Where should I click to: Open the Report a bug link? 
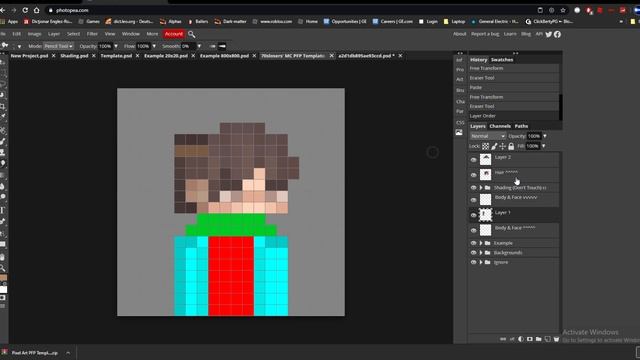coord(485,34)
